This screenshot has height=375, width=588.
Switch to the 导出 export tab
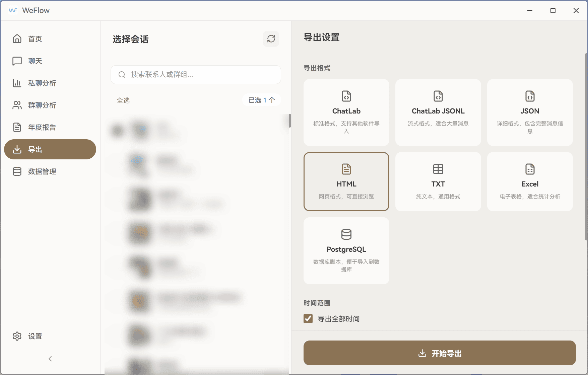[x=36, y=149]
